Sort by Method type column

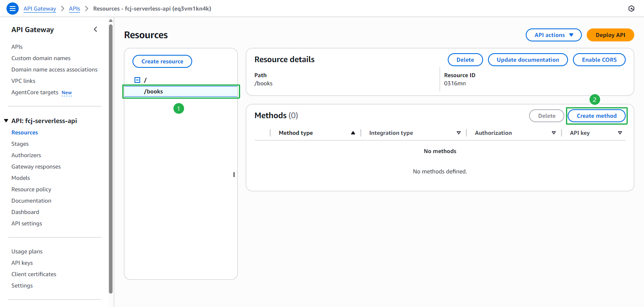[353, 133]
